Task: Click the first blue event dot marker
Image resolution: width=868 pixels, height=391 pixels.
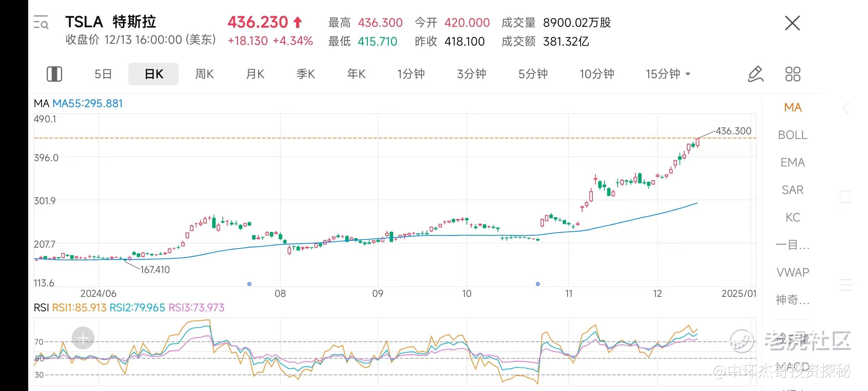Action: (x=249, y=284)
